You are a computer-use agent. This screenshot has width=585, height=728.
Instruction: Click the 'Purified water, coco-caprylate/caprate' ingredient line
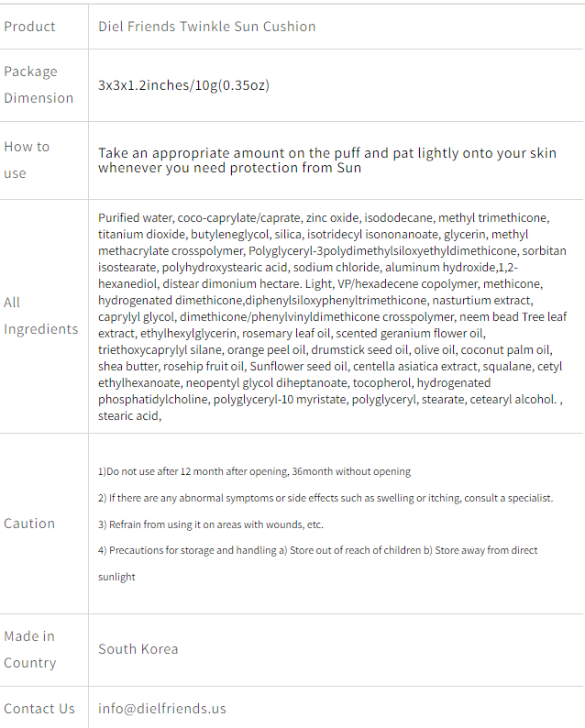point(324,217)
